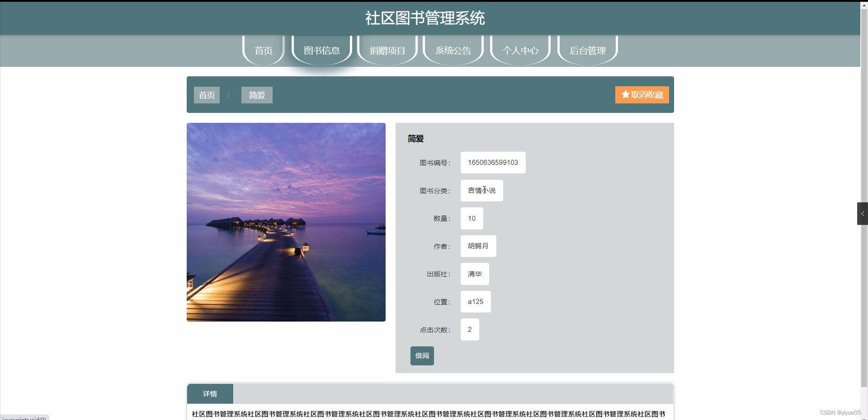Open the 个人中心 navigation tab
The width and height of the screenshot is (868, 420).
520,50
